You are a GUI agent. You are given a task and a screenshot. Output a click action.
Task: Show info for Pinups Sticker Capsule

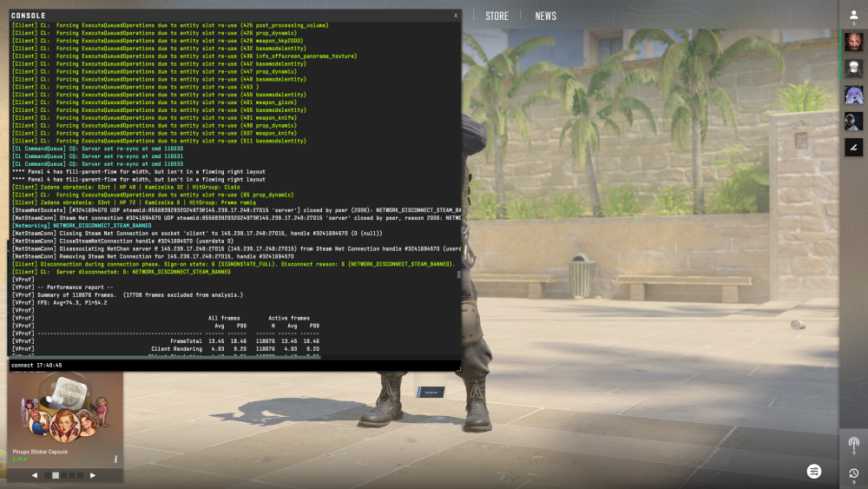115,459
